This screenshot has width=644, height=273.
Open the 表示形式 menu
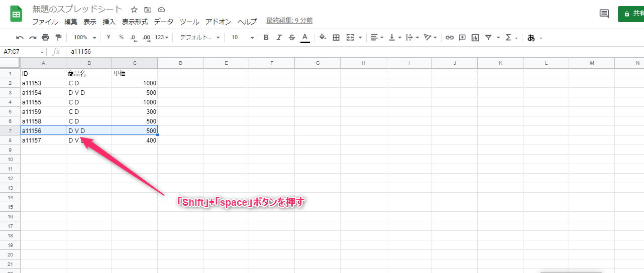click(x=135, y=22)
